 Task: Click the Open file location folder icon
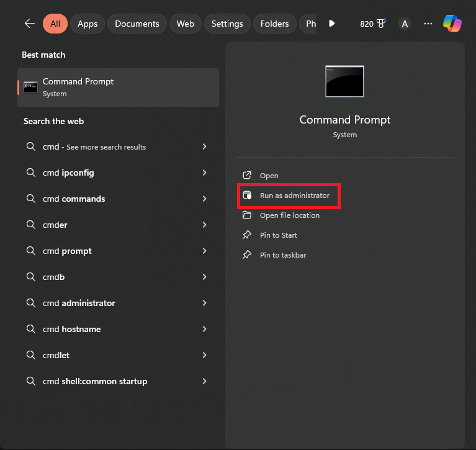pos(247,215)
